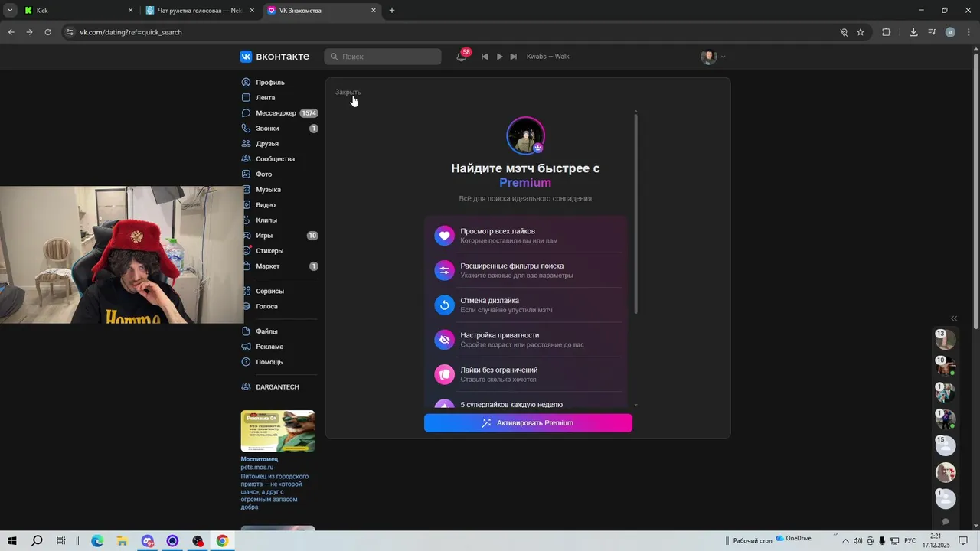The width and height of the screenshot is (980, 551).
Task: Open notifications bell with 58 badge
Action: [x=462, y=57]
